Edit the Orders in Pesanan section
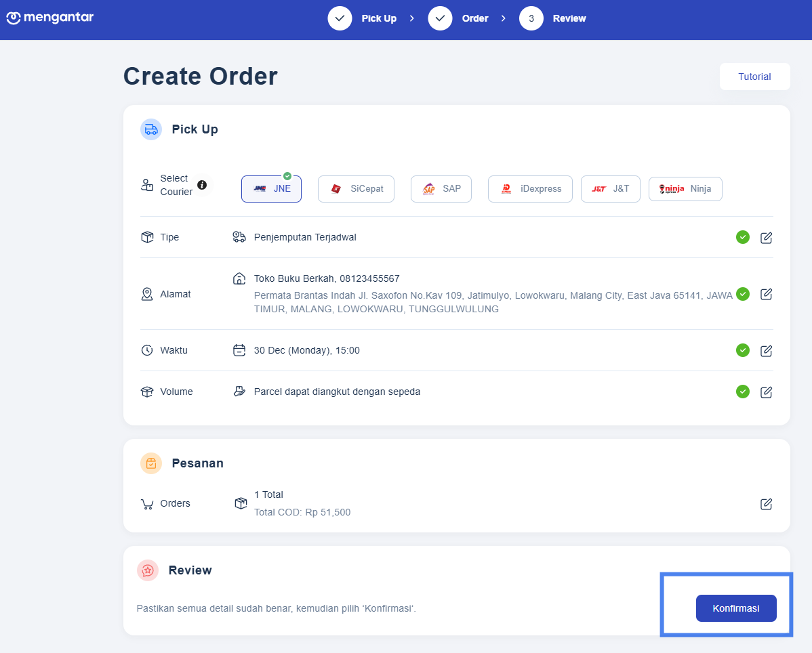Screen dimensions: 812x653 click(x=766, y=503)
